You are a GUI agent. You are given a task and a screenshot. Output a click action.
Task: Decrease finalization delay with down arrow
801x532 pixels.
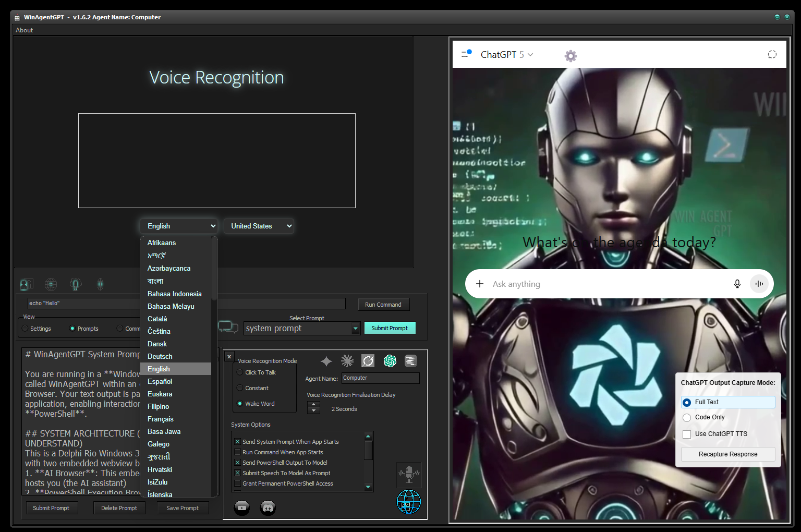click(x=313, y=410)
